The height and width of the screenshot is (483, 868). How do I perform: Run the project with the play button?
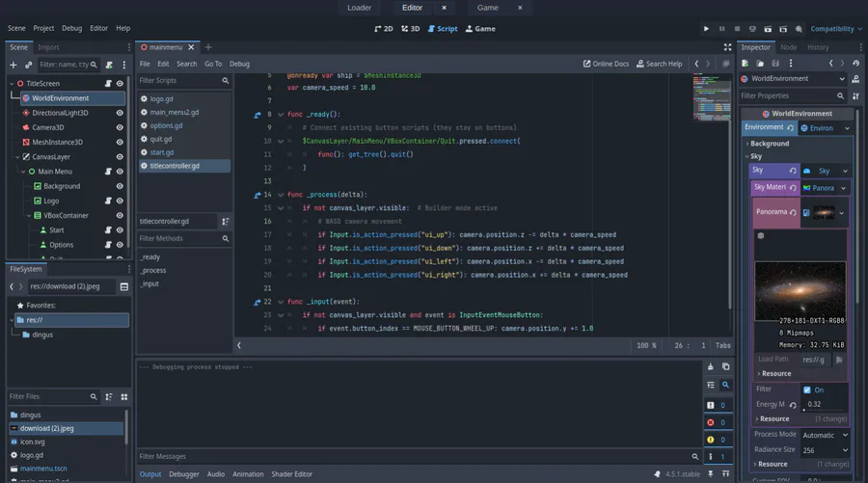pyautogui.click(x=706, y=29)
